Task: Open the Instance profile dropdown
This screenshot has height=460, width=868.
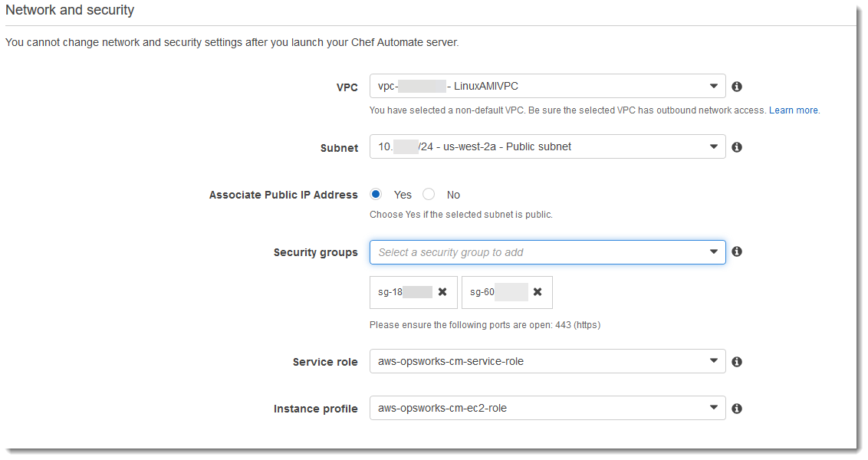Action: pyautogui.click(x=547, y=408)
